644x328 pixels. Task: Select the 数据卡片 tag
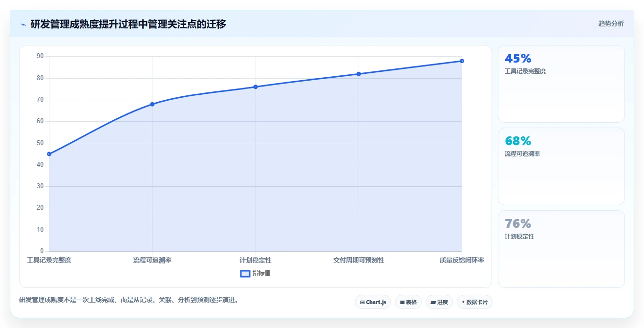pos(474,302)
